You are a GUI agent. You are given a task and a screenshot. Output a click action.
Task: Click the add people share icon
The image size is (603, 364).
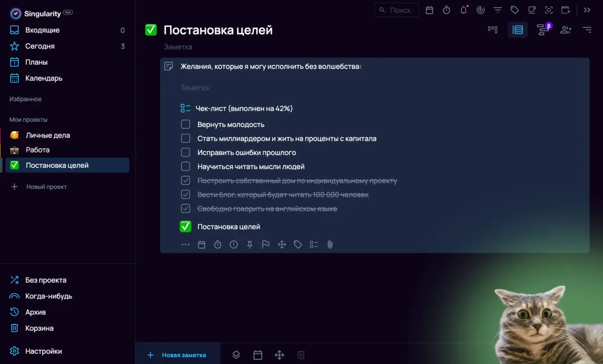coord(566,30)
